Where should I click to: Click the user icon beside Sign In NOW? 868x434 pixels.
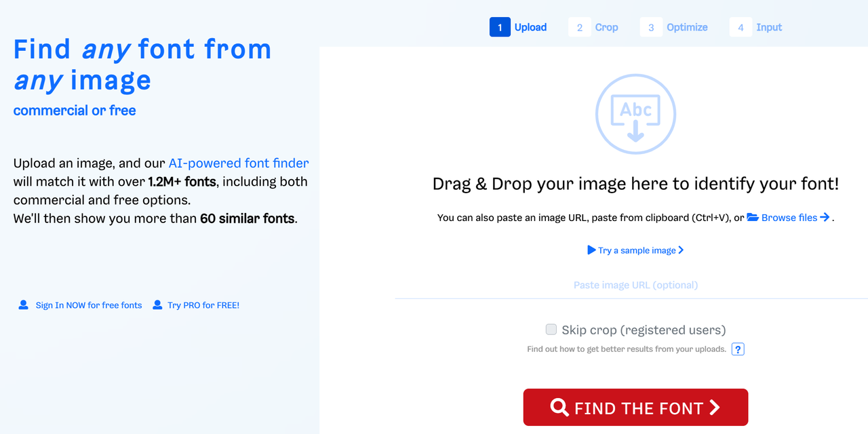24,305
